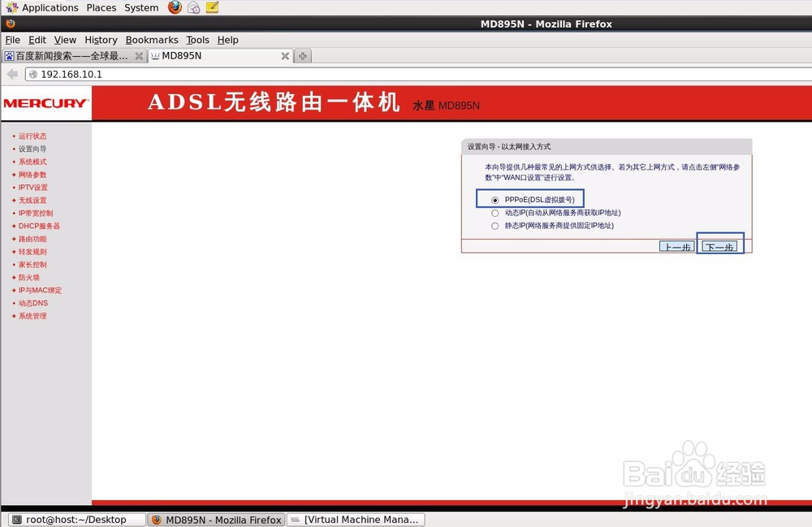Expand 无线设置 in the sidebar

click(32, 201)
